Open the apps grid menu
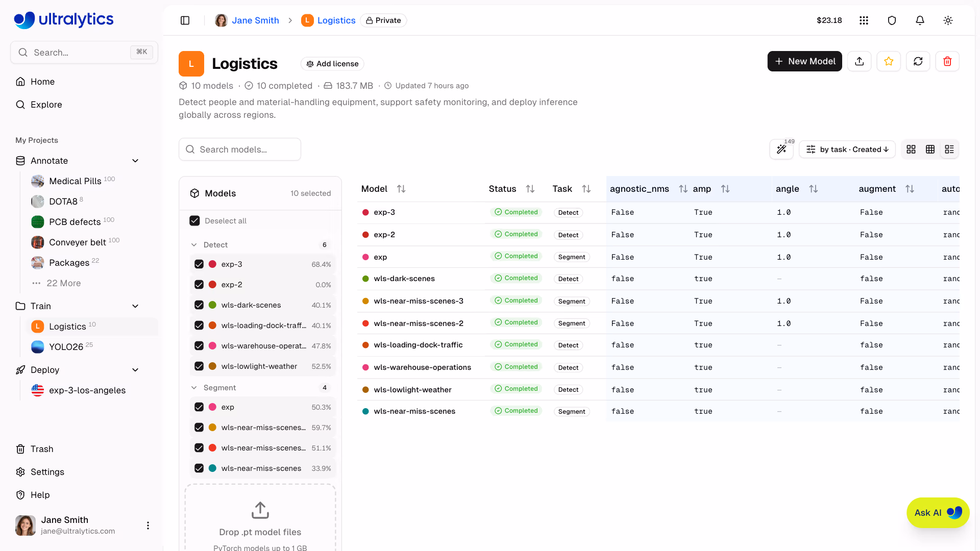Image resolution: width=980 pixels, height=551 pixels. (x=864, y=20)
